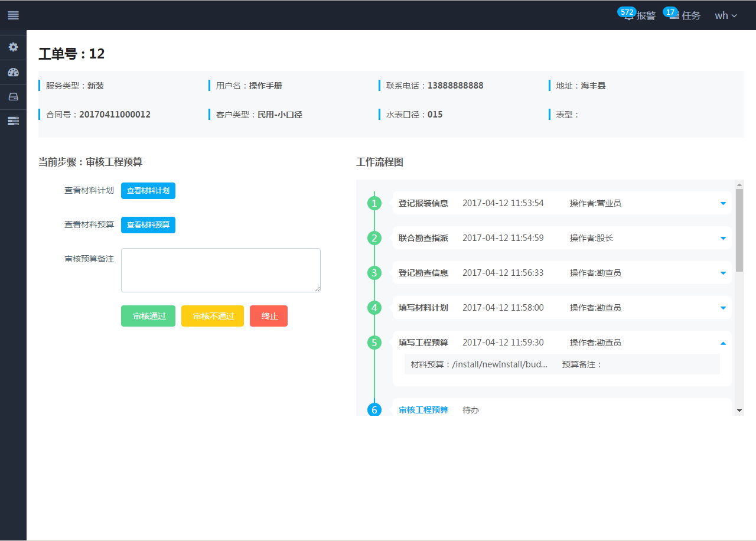Expand step 2 联合勘查指派 details
The image size is (756, 541).
point(723,239)
